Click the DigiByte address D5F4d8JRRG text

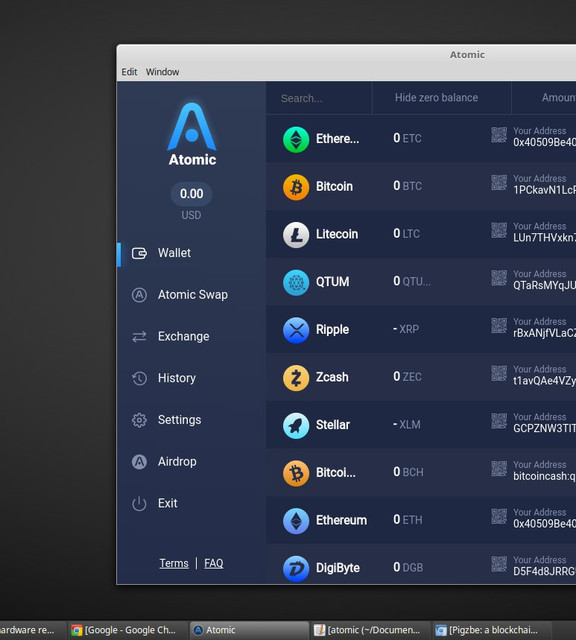click(x=545, y=571)
